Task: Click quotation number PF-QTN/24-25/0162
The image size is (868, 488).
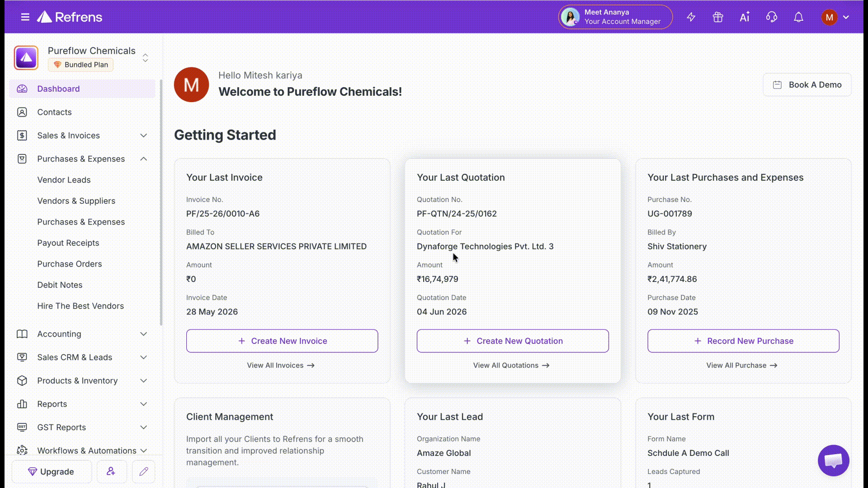Action: coord(457,214)
